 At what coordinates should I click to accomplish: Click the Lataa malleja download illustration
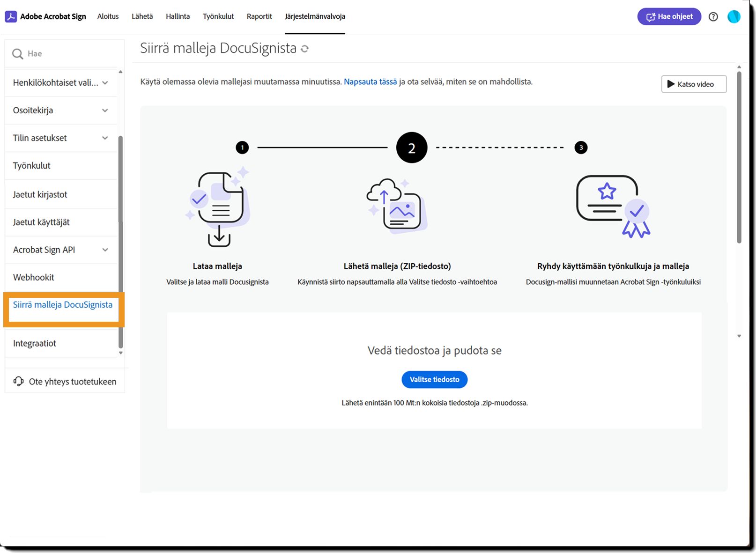pos(218,207)
